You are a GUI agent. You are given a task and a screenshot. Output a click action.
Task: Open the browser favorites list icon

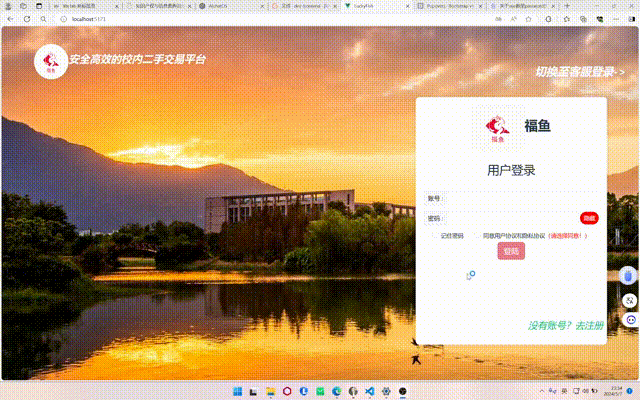click(567, 19)
